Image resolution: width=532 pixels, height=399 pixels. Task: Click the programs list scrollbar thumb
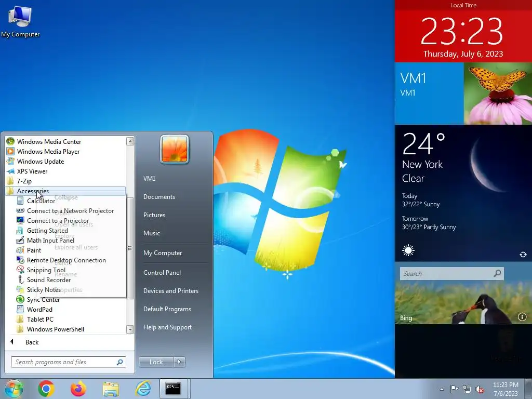click(130, 248)
